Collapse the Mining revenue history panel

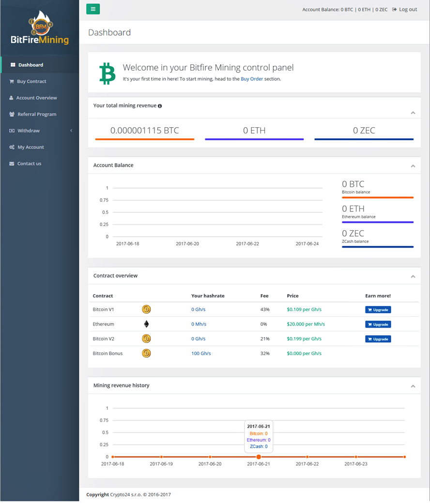413,386
